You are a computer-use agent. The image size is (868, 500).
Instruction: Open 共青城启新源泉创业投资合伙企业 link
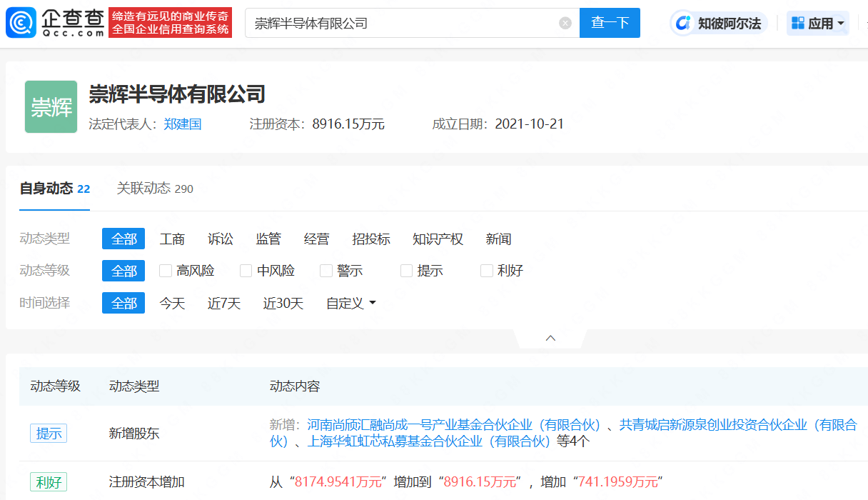(x=738, y=424)
